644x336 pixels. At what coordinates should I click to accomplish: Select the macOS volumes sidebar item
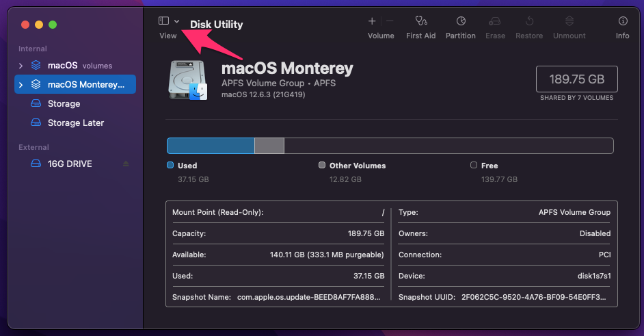(75, 66)
